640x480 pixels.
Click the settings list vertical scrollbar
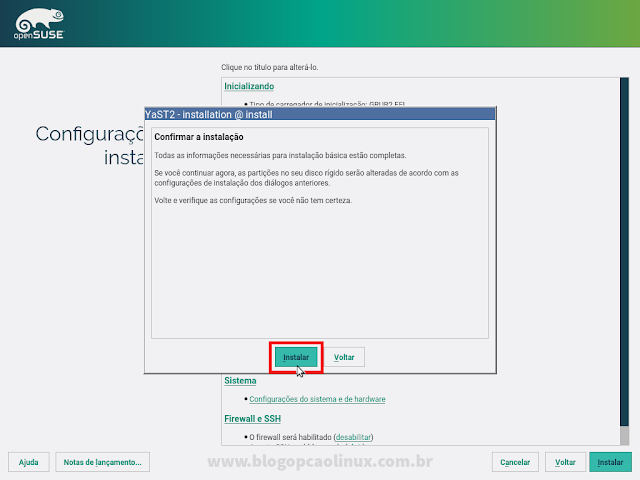pos(624,261)
